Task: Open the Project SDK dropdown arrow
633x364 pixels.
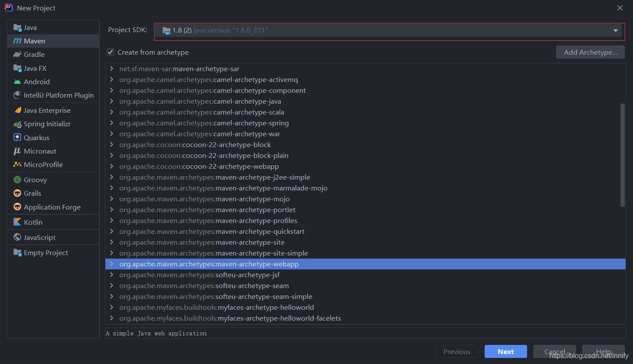Action: tap(615, 30)
